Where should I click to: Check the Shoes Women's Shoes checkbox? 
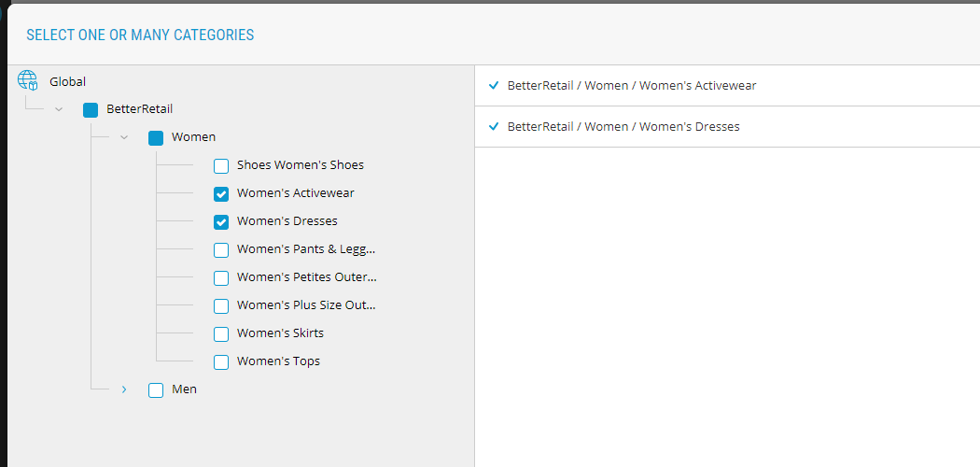click(221, 166)
